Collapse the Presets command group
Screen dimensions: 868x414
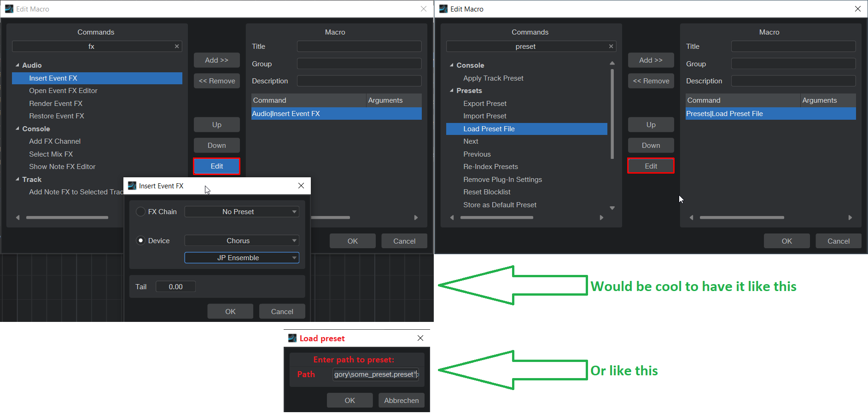point(452,91)
